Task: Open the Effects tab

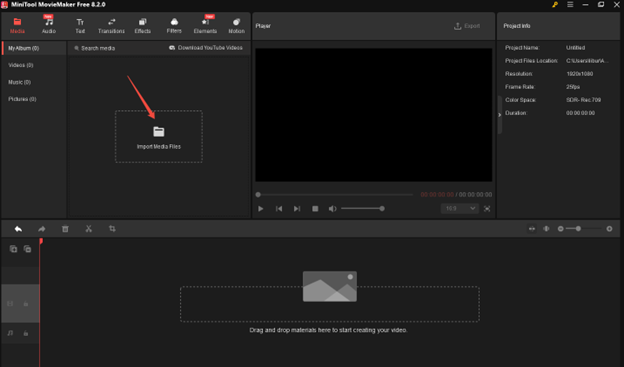Action: pyautogui.click(x=142, y=26)
